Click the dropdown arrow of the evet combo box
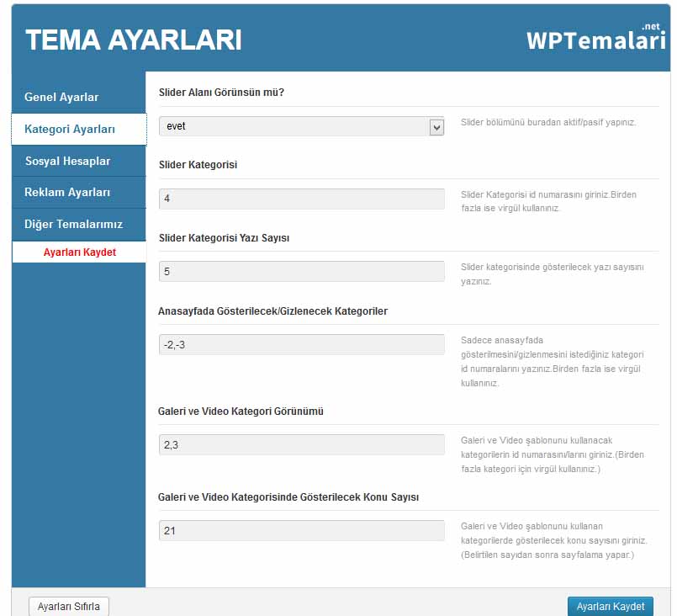The width and height of the screenshot is (677, 616). click(x=436, y=127)
